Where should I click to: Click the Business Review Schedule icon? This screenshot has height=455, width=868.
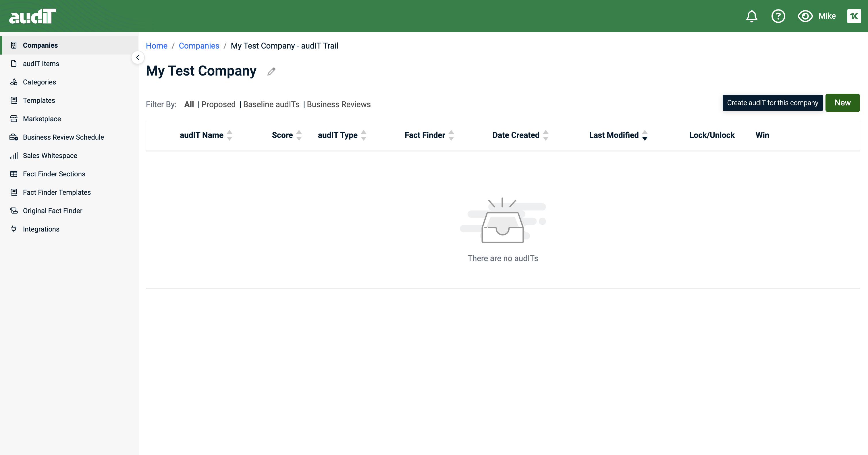[14, 137]
